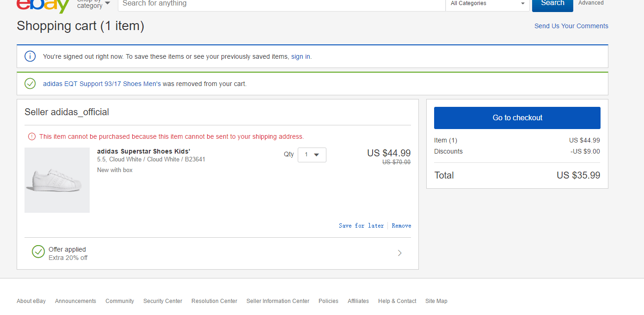
Task: Click the -US $9.00 discounts value
Action: 585,151
